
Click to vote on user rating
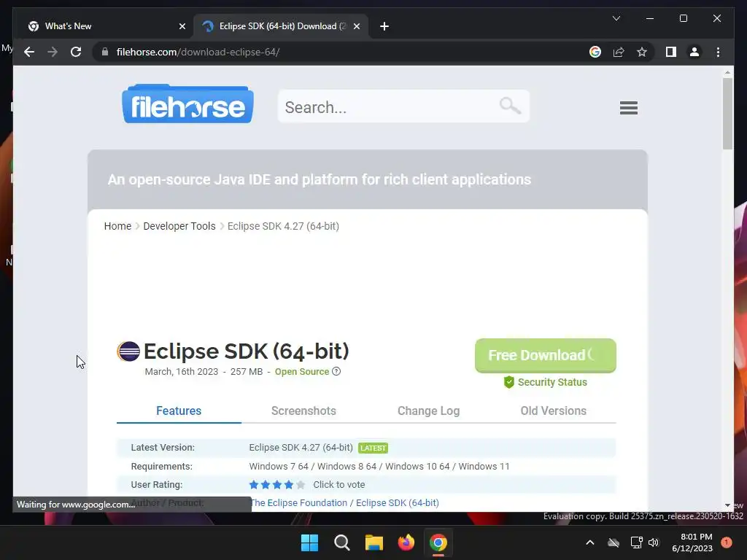coord(338,485)
